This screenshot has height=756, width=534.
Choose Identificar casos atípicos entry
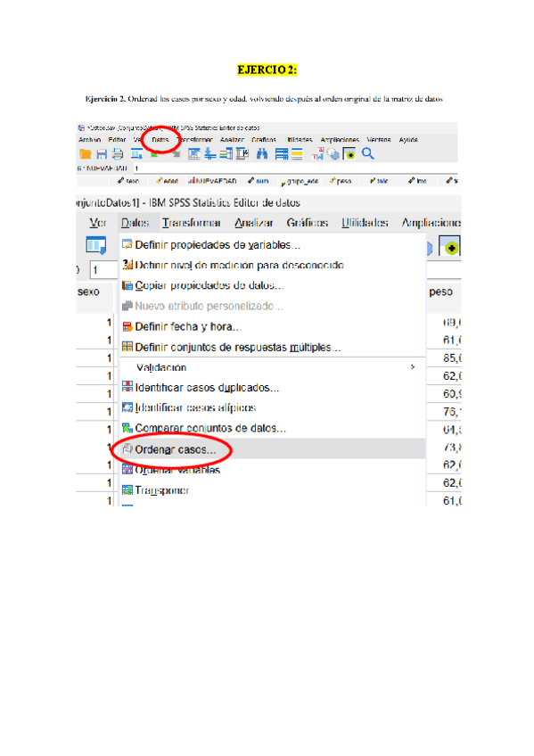coord(272,408)
